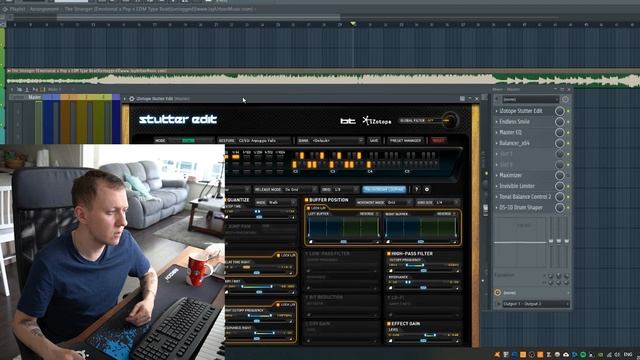Click the help question mark button in Stutter Edit
640x360 pixels.
(416, 189)
